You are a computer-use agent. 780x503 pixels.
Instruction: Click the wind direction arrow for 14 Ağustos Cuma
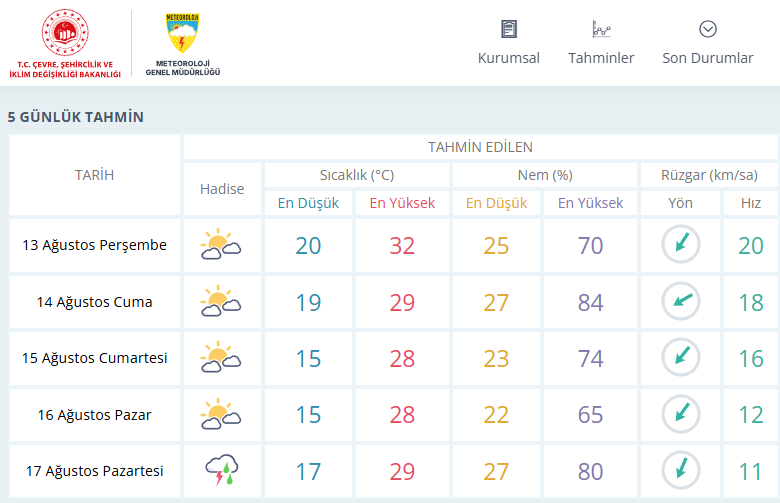[x=681, y=302]
